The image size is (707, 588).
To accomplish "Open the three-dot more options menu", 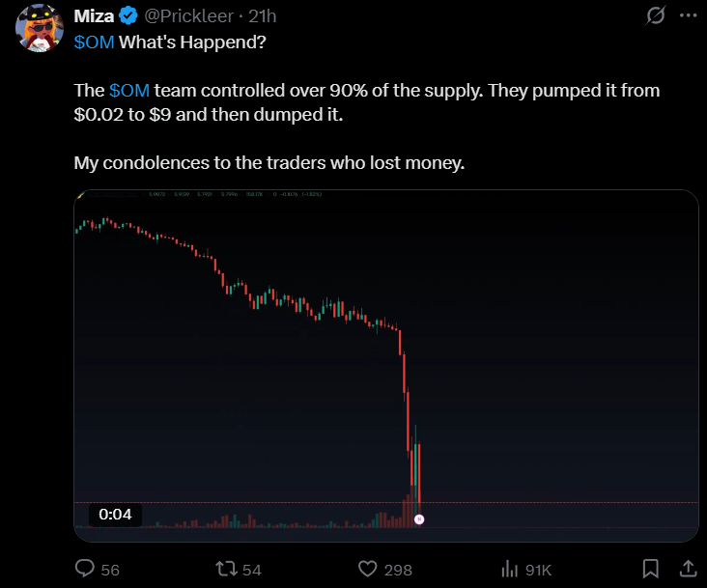I will [688, 15].
